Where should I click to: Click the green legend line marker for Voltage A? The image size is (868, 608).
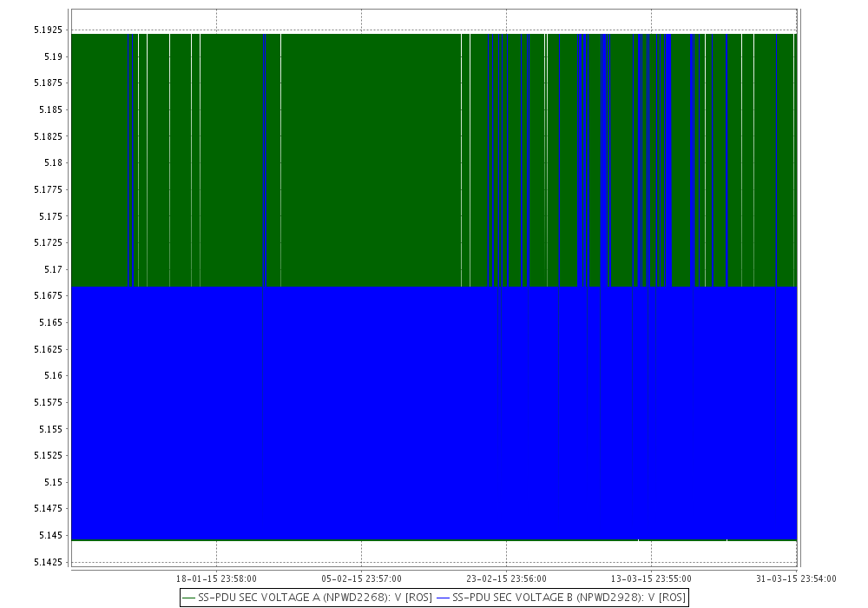pos(188,598)
